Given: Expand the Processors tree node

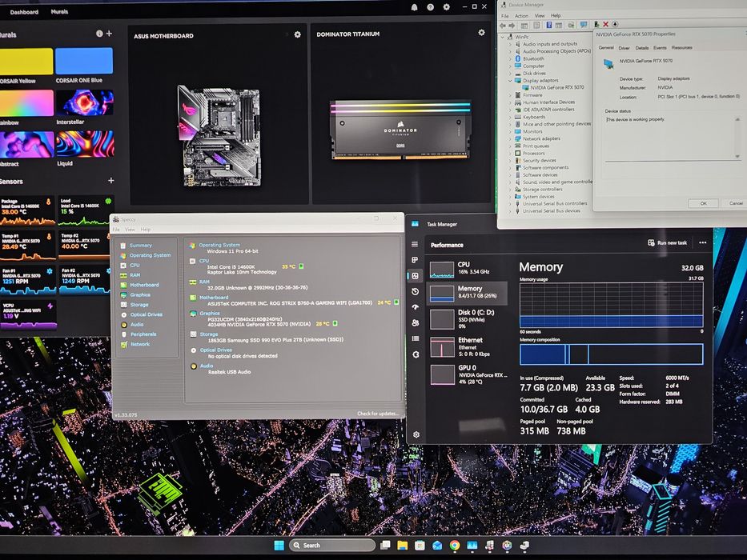Looking at the screenshot, I should pyautogui.click(x=510, y=154).
